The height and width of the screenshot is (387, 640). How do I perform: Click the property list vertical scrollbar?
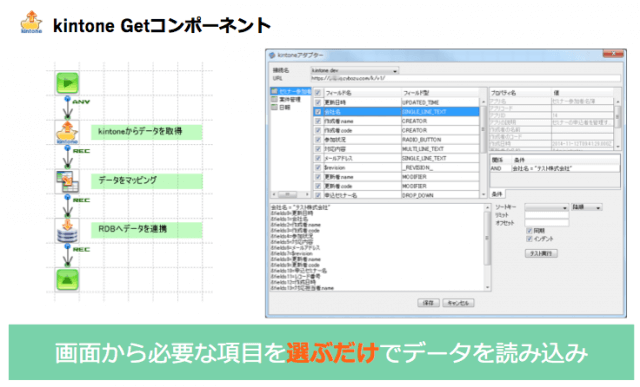(x=617, y=117)
